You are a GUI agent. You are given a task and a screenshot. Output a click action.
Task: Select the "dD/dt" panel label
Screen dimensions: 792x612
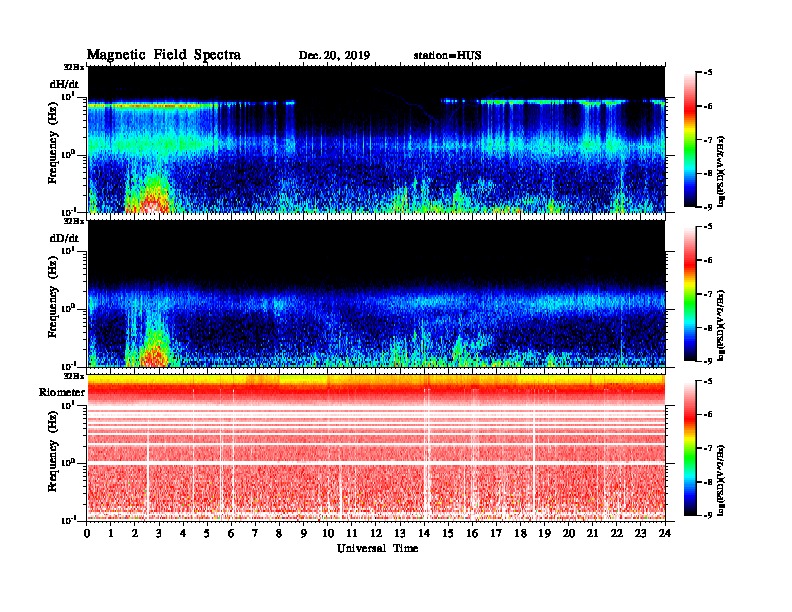coord(64,237)
